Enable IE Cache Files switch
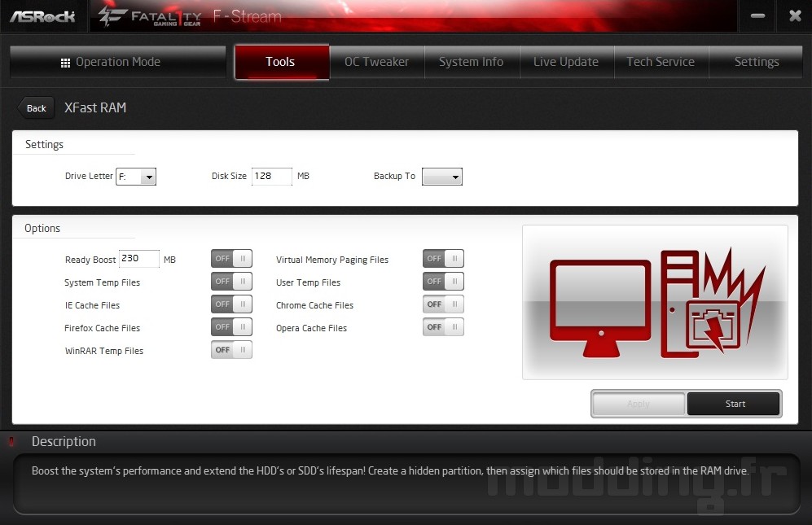This screenshot has width=812, height=525. [231, 304]
